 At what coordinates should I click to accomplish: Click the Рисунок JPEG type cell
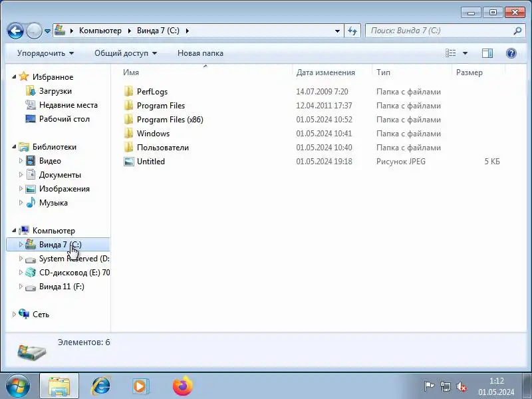(401, 162)
